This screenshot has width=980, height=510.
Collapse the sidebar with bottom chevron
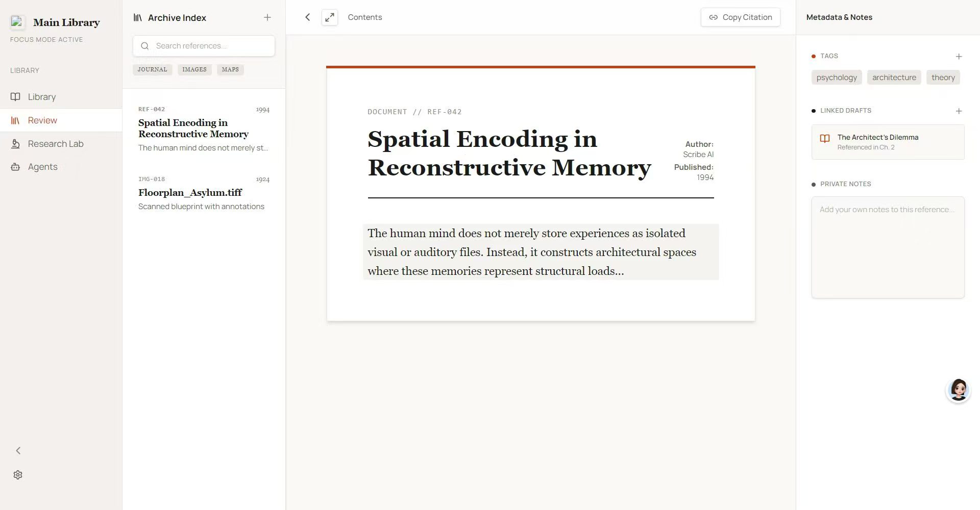coord(18,450)
